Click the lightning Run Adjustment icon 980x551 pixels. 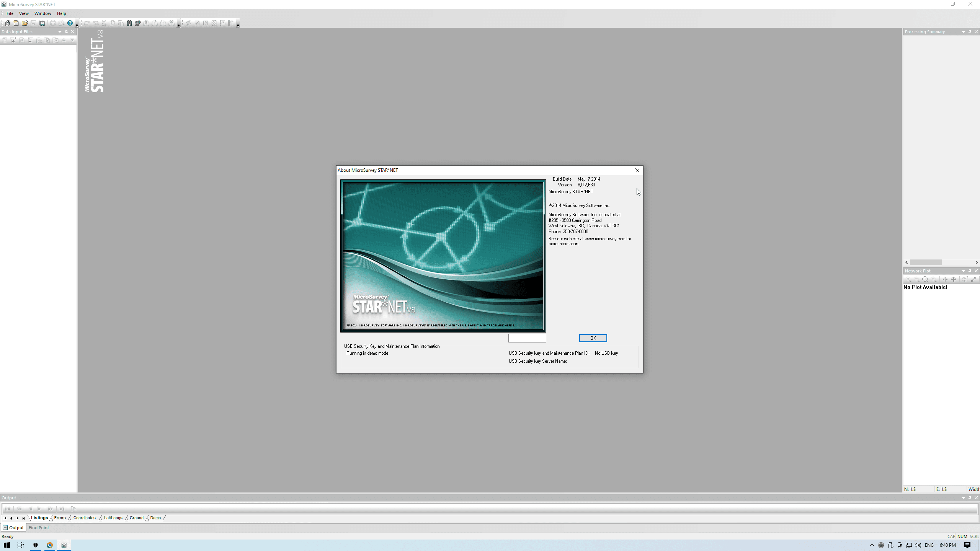click(189, 23)
